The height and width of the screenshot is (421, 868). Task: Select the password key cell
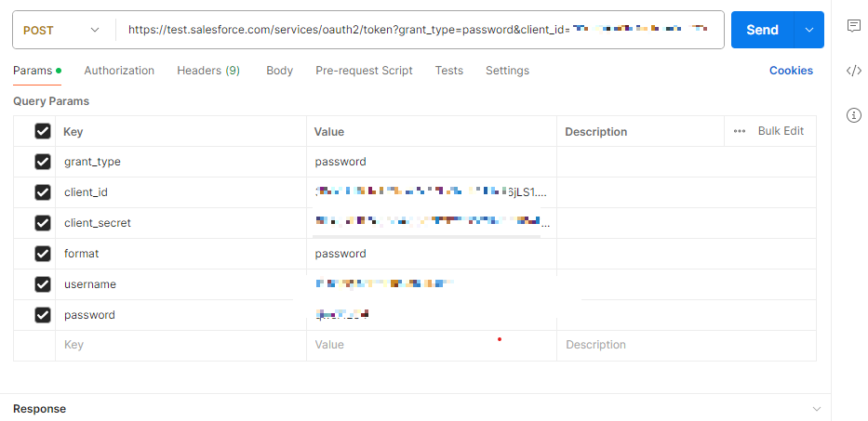pyautogui.click(x=180, y=315)
